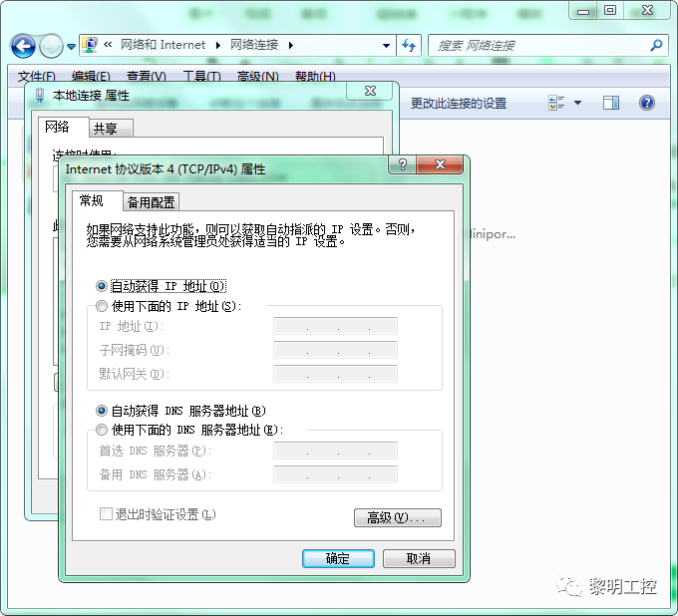Click the 子网掩码 input field
Viewport: 678px width, 616px height.
[x=335, y=350]
